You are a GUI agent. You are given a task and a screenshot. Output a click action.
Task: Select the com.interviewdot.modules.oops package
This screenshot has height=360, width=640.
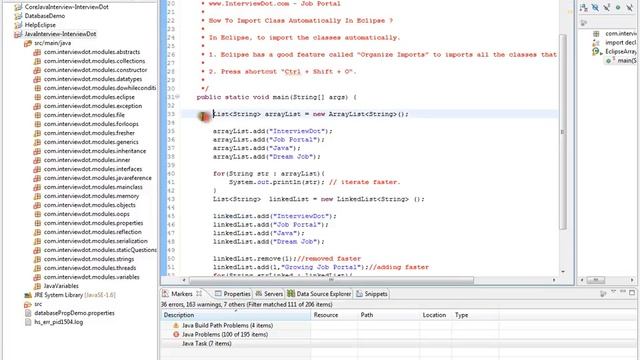pos(87,213)
